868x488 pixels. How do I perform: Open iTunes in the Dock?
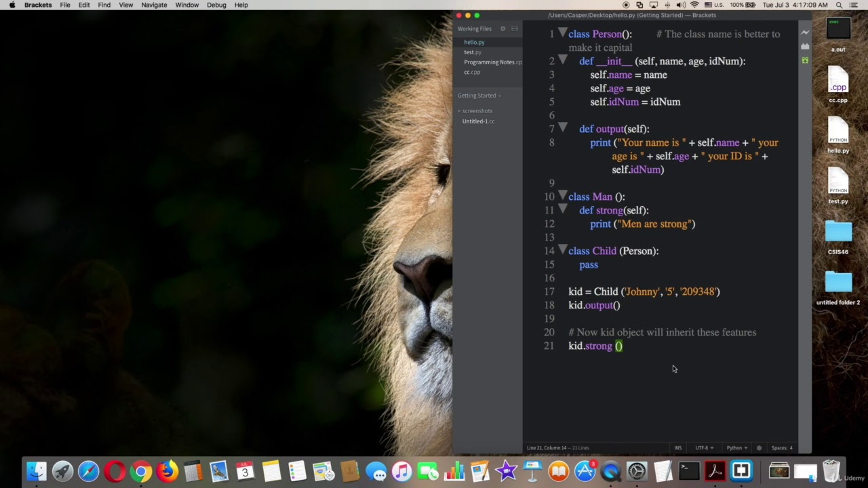tap(402, 471)
